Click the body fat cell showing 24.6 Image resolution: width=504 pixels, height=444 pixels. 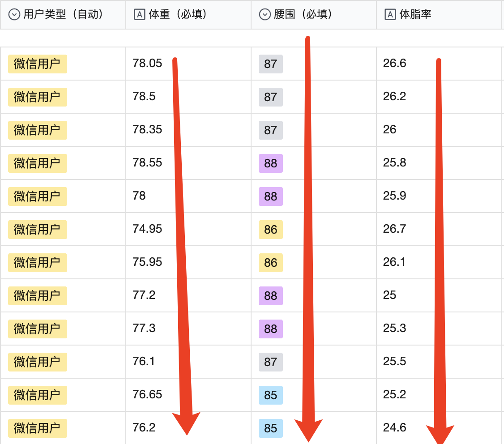394,428
